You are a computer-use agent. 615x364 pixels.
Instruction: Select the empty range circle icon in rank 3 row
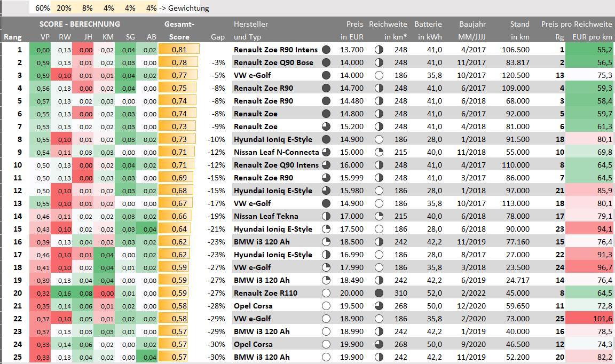click(379, 75)
